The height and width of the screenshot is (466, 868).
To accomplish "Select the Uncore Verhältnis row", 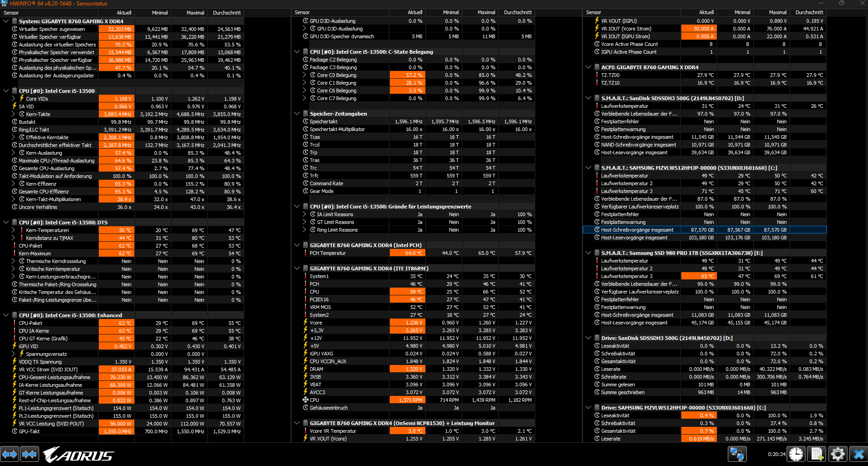I will 122,207.
